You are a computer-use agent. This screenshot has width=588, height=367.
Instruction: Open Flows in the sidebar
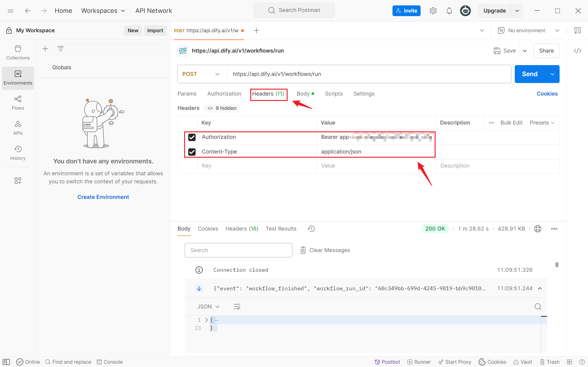tap(18, 103)
